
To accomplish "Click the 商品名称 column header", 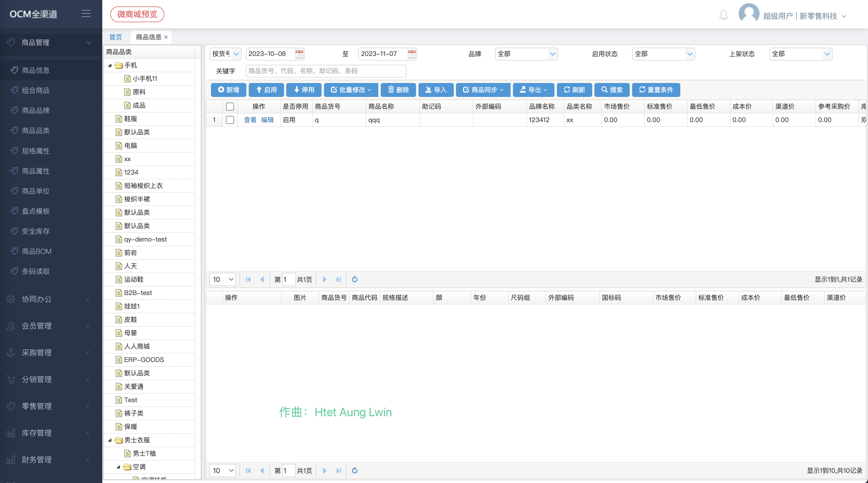I will tap(392, 107).
